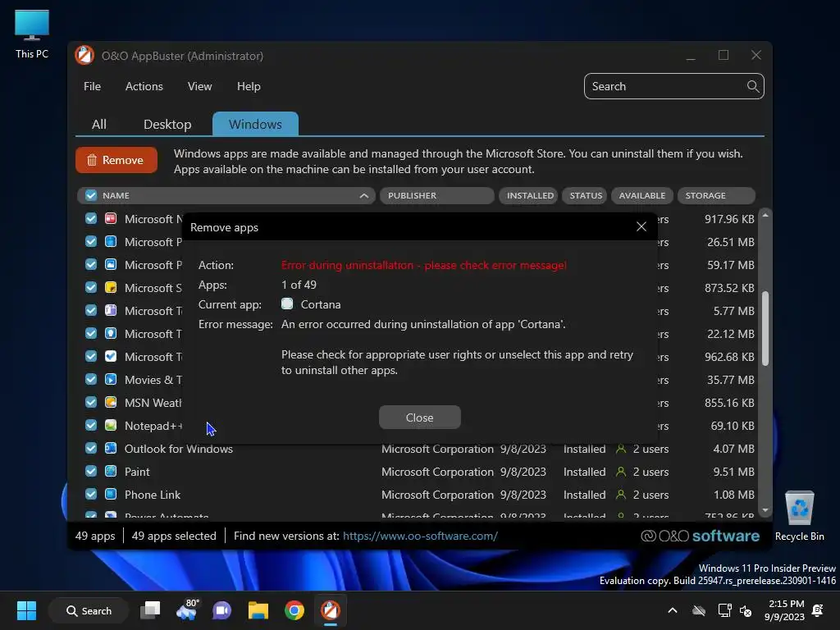Click the icon of the 22.12 MB app

(111, 333)
